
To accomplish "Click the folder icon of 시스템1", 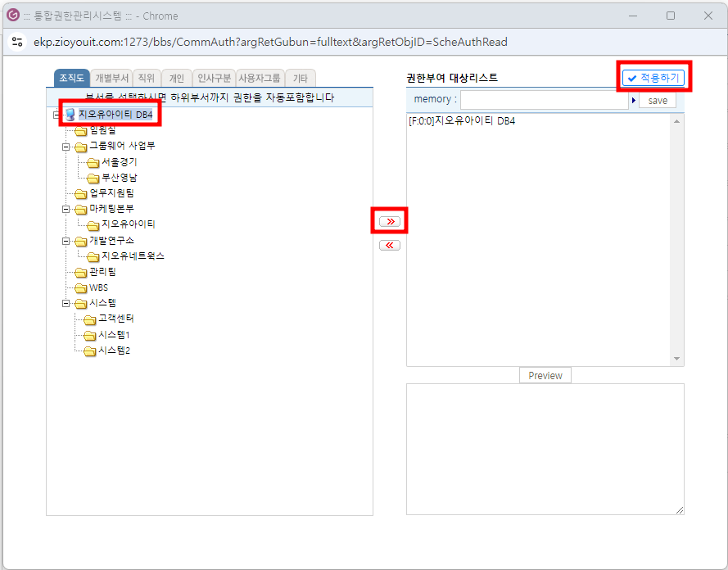I will (89, 336).
